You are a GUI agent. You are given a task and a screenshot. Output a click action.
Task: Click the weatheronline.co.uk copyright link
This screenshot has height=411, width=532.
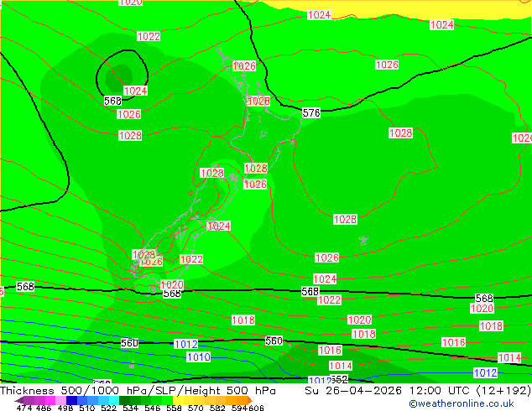click(x=462, y=403)
